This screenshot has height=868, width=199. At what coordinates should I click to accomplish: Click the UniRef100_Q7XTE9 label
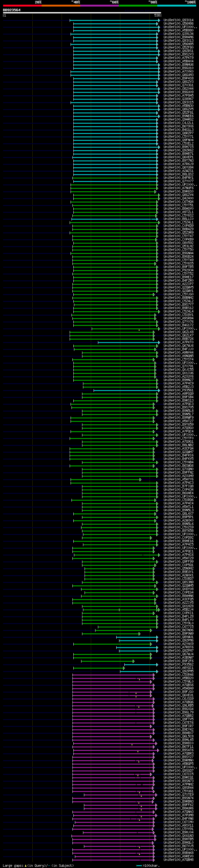(x=178, y=794)
